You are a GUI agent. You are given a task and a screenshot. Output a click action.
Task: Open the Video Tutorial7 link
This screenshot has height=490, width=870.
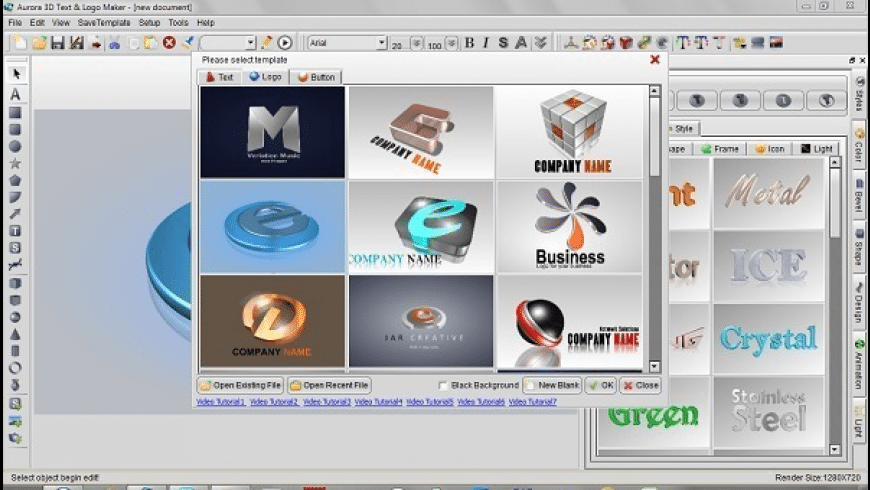533,402
